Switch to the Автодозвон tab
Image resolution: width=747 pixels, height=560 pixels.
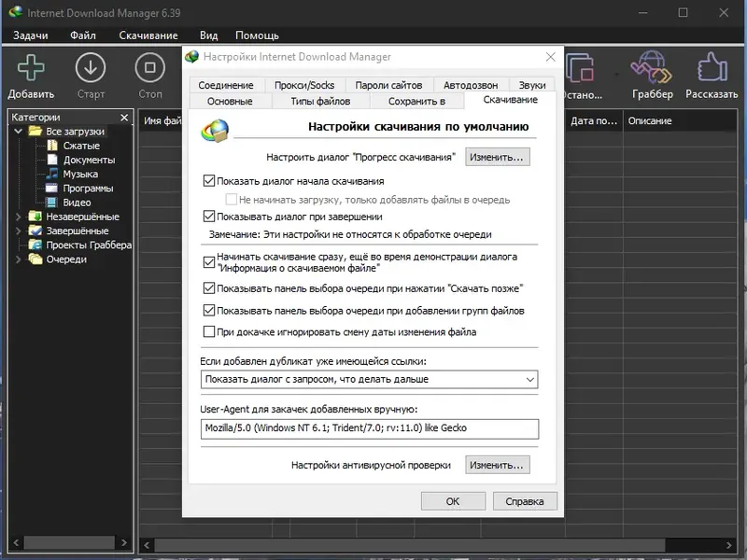coord(471,85)
